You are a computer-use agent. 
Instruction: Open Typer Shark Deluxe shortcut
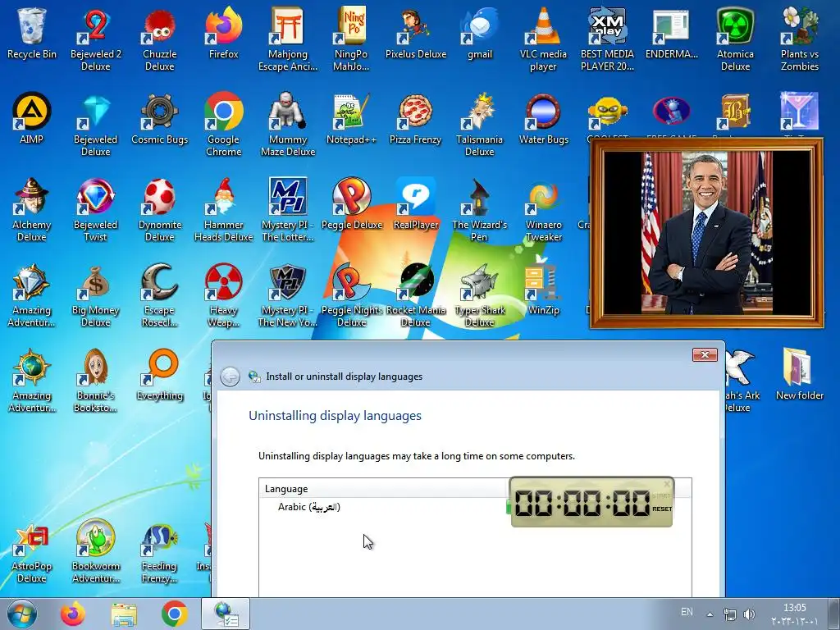click(479, 294)
